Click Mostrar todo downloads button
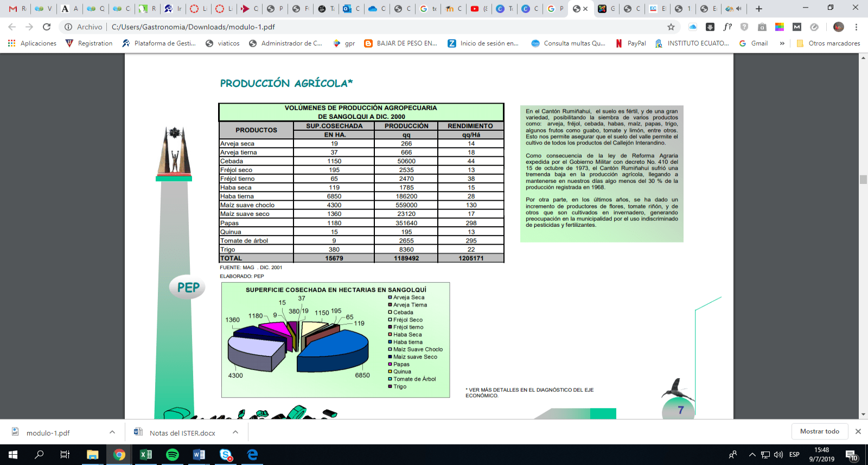Image resolution: width=868 pixels, height=465 pixels. tap(819, 431)
